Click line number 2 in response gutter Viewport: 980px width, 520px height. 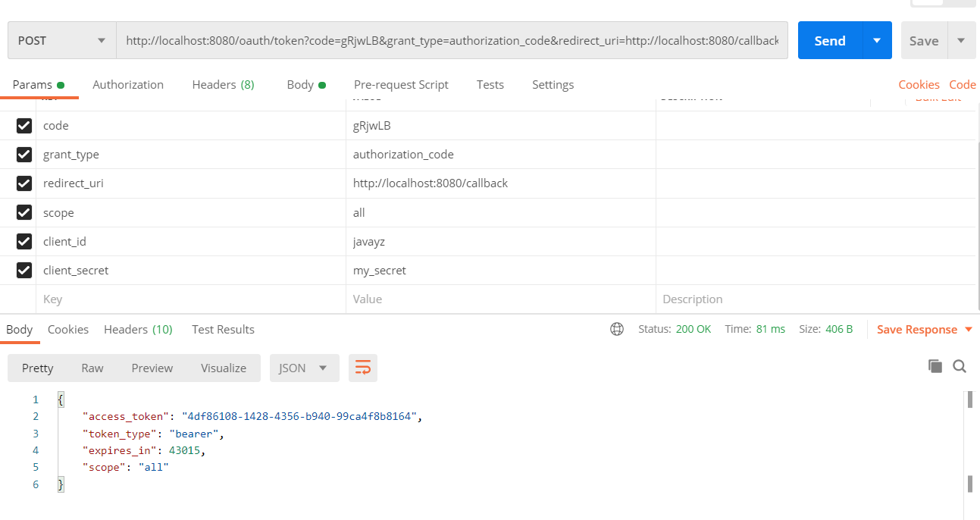pyautogui.click(x=36, y=416)
